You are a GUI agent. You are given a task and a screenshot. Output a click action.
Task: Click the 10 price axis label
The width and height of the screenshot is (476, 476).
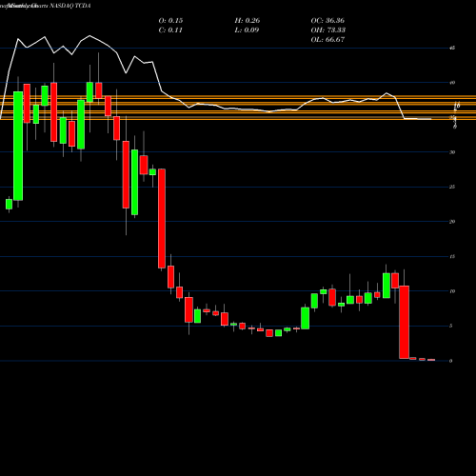(452, 291)
